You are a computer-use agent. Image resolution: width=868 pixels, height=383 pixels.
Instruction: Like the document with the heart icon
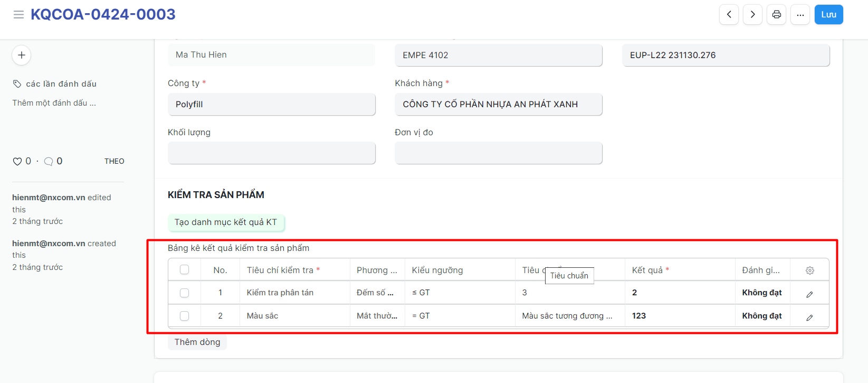(x=17, y=162)
